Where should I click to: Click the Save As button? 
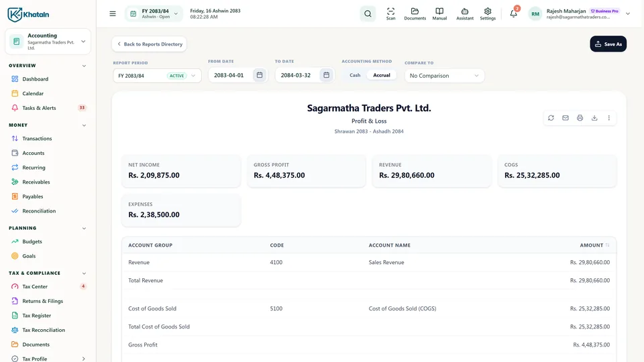pos(608,44)
